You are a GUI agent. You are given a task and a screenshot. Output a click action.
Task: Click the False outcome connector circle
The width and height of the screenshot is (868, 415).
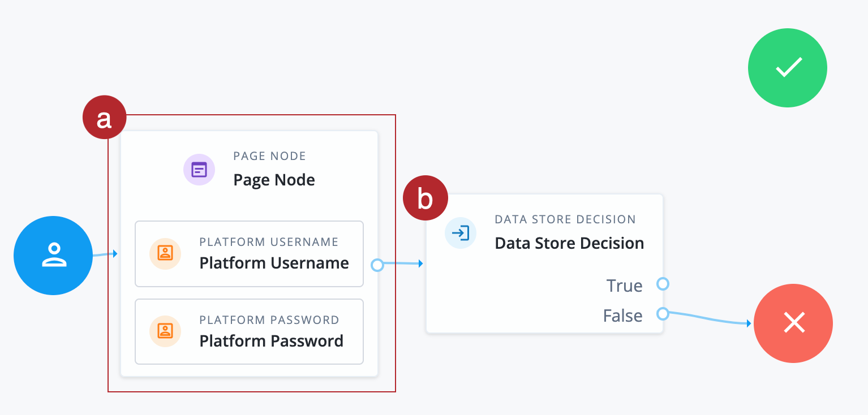[x=663, y=313]
